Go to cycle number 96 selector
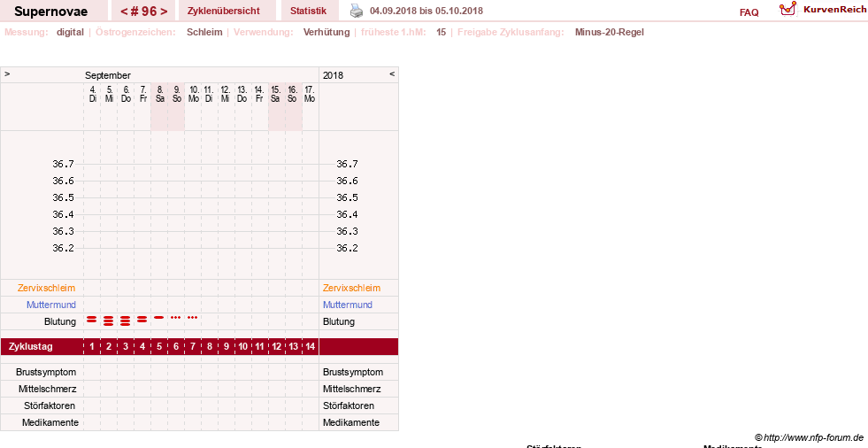 point(144,11)
